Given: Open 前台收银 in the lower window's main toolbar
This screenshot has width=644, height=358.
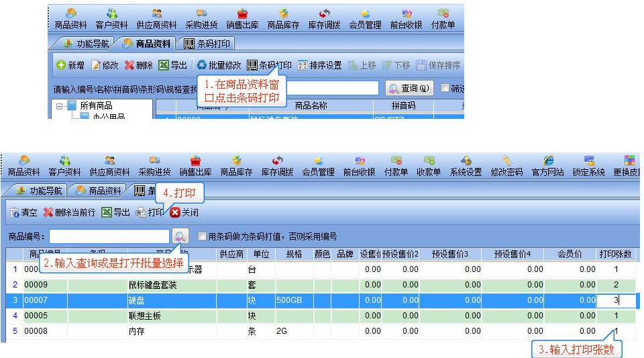Looking at the screenshot, I should coord(360,166).
